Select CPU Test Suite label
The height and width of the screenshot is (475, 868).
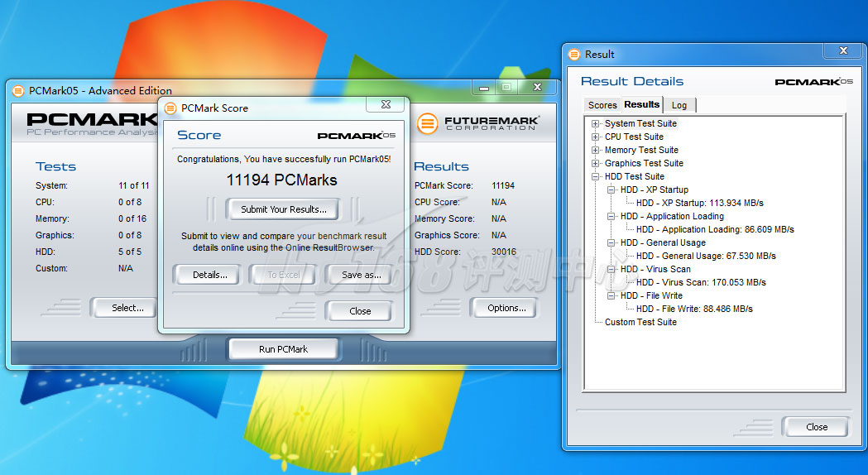click(x=634, y=137)
